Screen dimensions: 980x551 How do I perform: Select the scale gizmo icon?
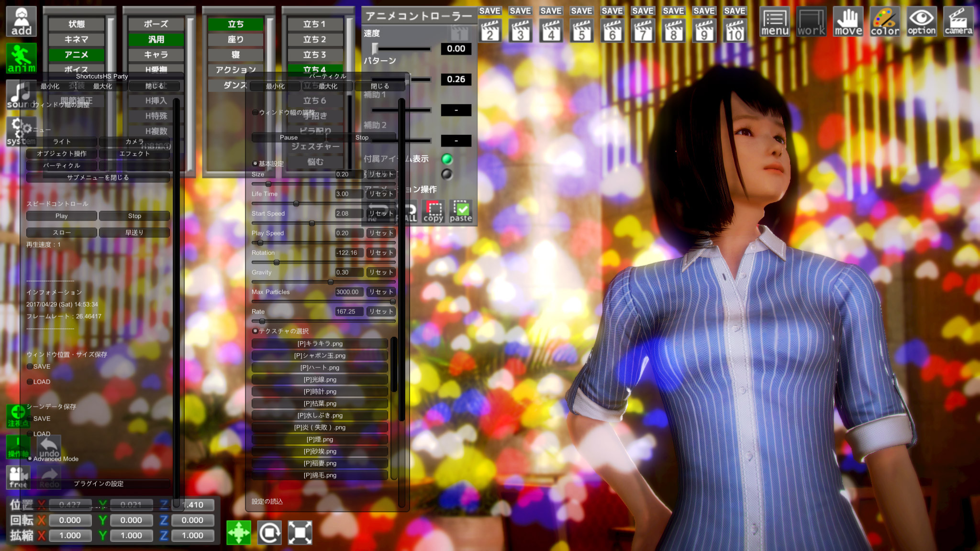click(x=300, y=532)
